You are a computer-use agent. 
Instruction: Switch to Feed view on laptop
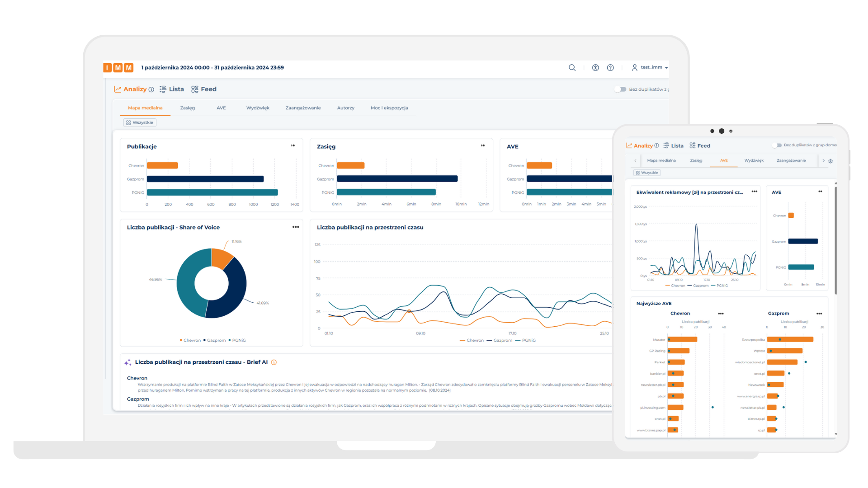coord(204,89)
